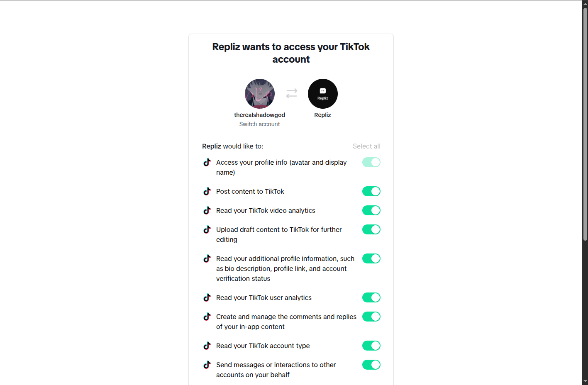Click TikTok icon beside comments and replies permission
588x385 pixels.
tap(207, 317)
